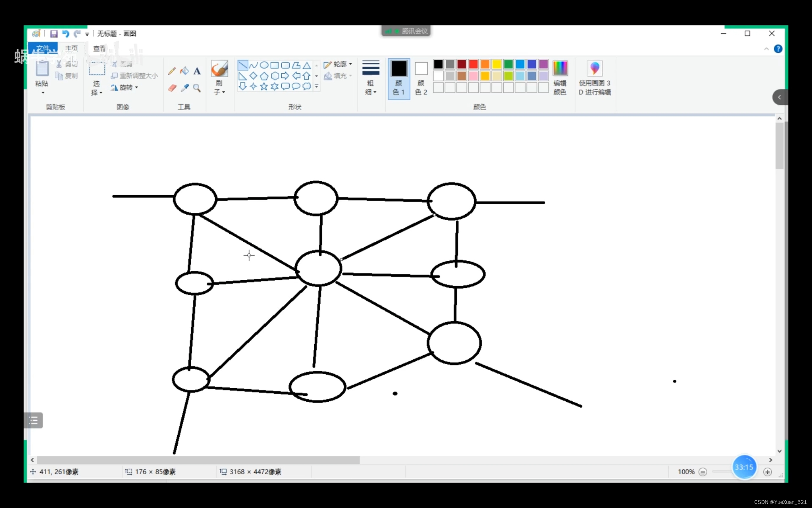Select the Text tool (A)
The image size is (812, 508).
coord(197,71)
